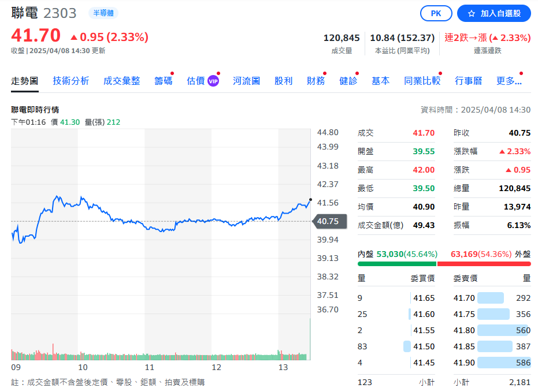Click the 開盤 value 39.55
Viewport: 538px width, 392px height.
[x=424, y=151]
